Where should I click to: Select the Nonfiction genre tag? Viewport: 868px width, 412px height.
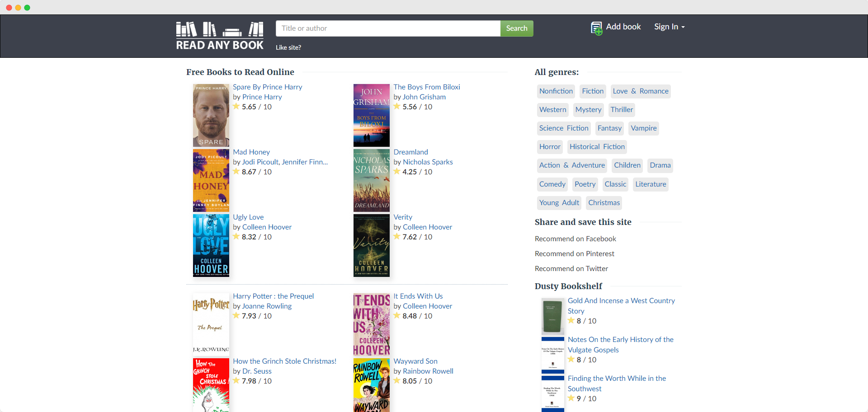tap(556, 91)
